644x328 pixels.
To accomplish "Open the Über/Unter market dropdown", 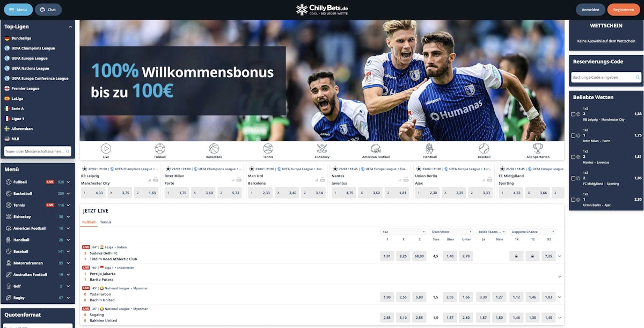I will coord(451,232).
